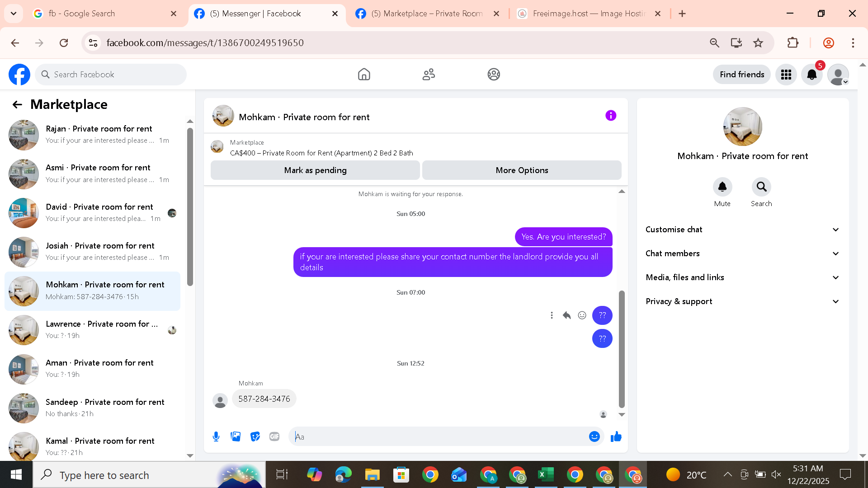Open emoji picker in message box
Viewport: 868px width, 488px height.
click(x=594, y=436)
